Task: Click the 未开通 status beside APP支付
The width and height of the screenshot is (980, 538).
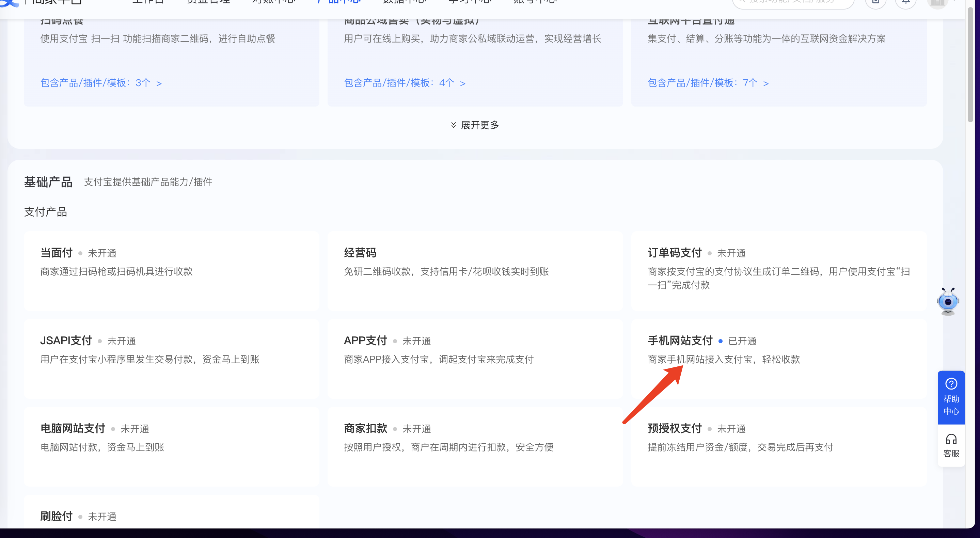Action: (x=416, y=341)
